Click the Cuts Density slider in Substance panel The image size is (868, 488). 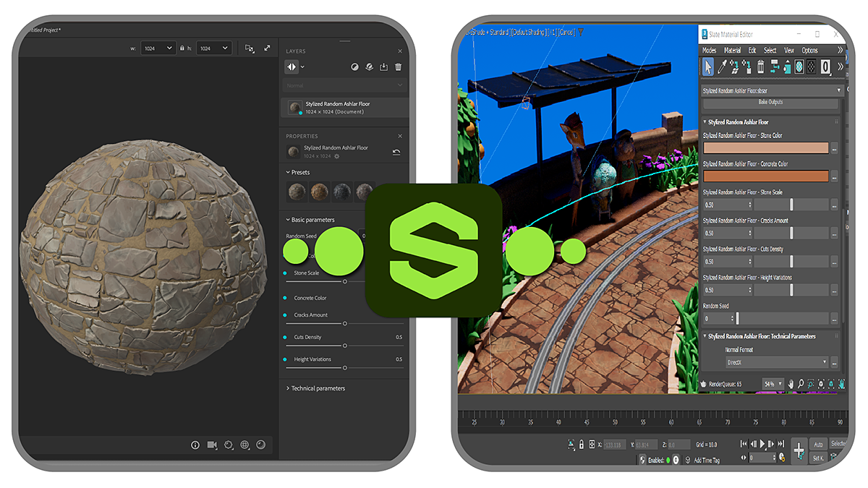pyautogui.click(x=344, y=346)
